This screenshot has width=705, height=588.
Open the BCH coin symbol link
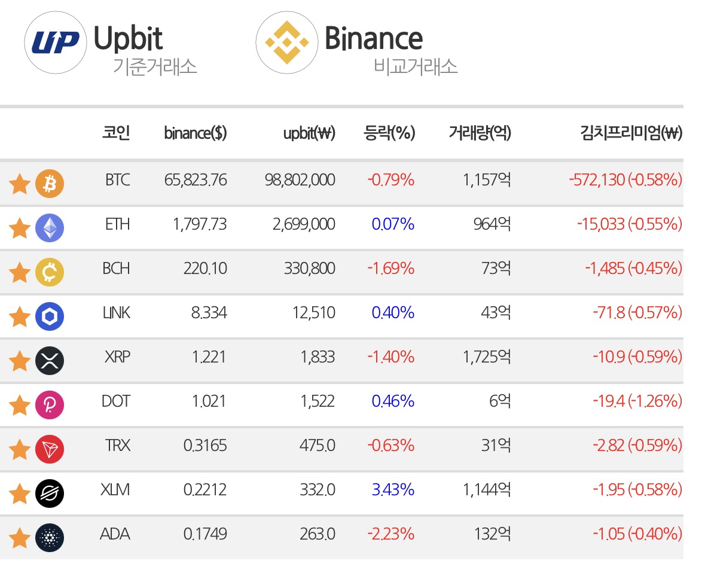[x=116, y=269]
